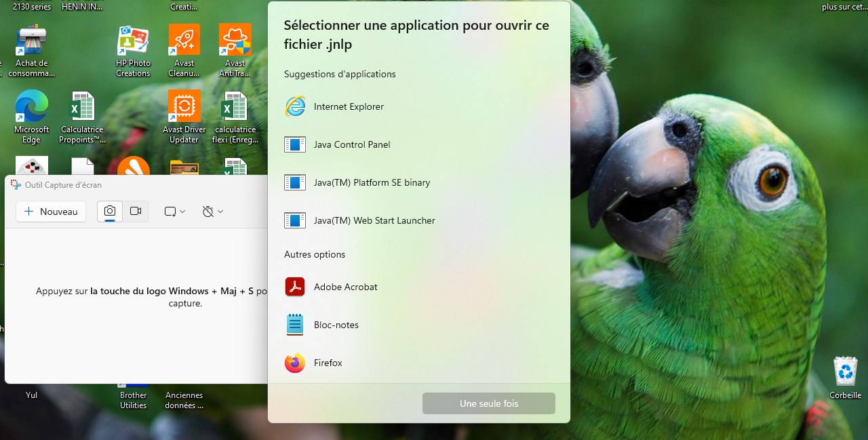This screenshot has width=868, height=440.
Task: Click the Une seule fois button
Action: click(489, 403)
